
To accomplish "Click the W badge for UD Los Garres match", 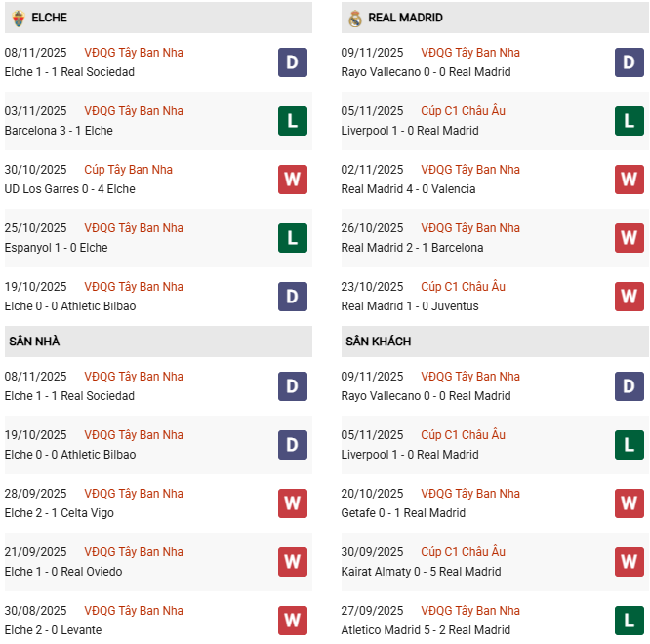I will coord(293,180).
